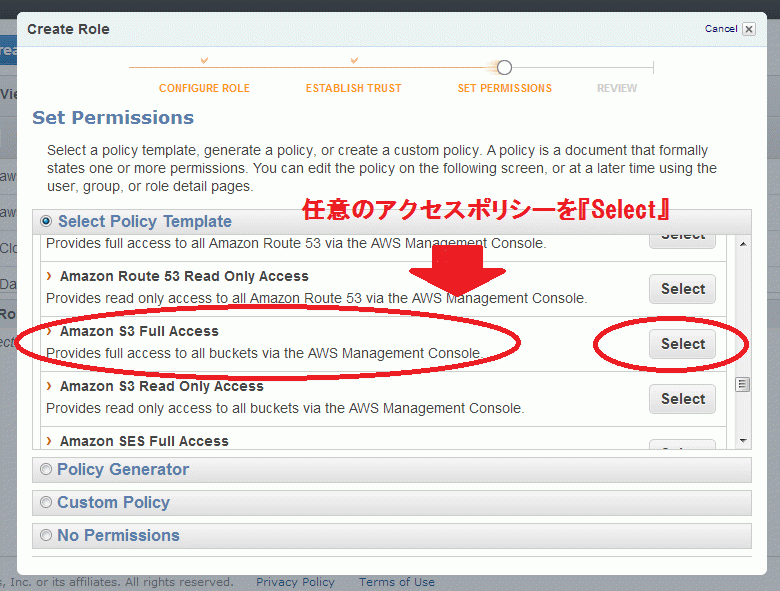This screenshot has width=780, height=591.
Task: Click the policy list scrollbar thumb
Action: 743,385
